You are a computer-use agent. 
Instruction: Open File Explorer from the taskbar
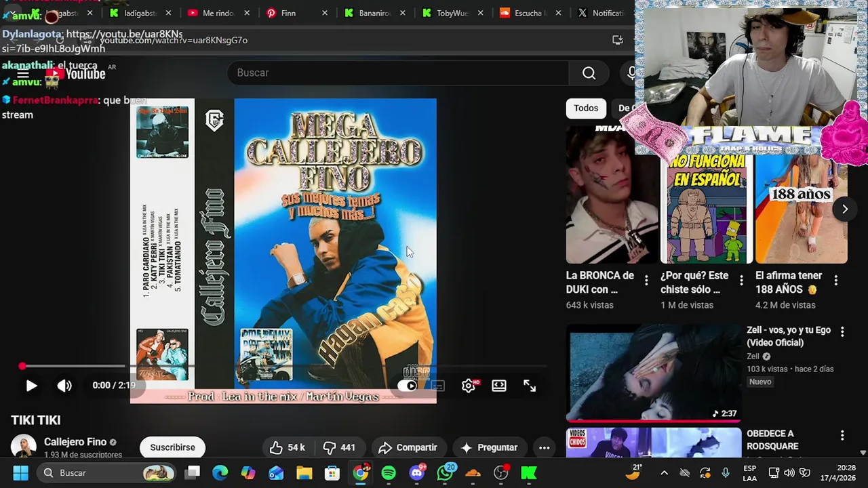click(x=304, y=472)
